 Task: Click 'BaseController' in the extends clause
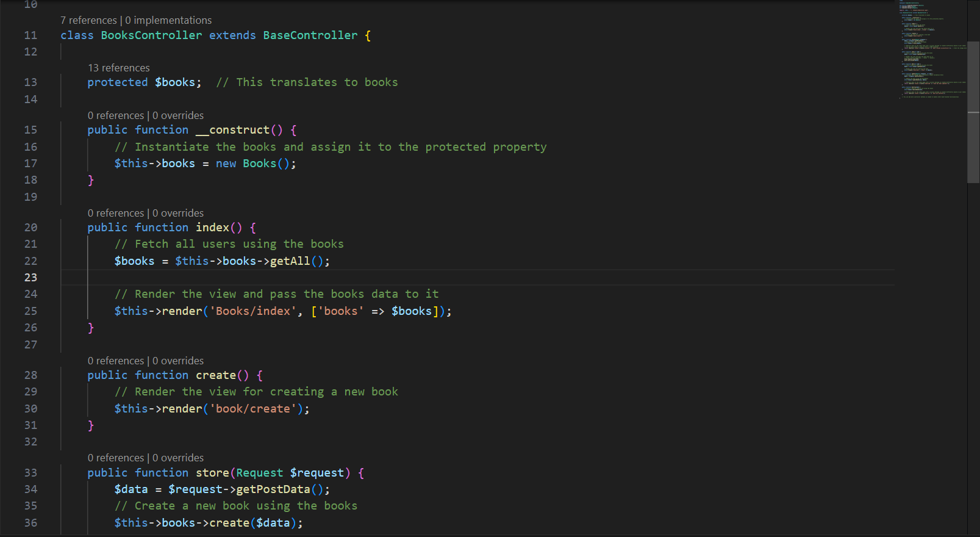tap(310, 35)
